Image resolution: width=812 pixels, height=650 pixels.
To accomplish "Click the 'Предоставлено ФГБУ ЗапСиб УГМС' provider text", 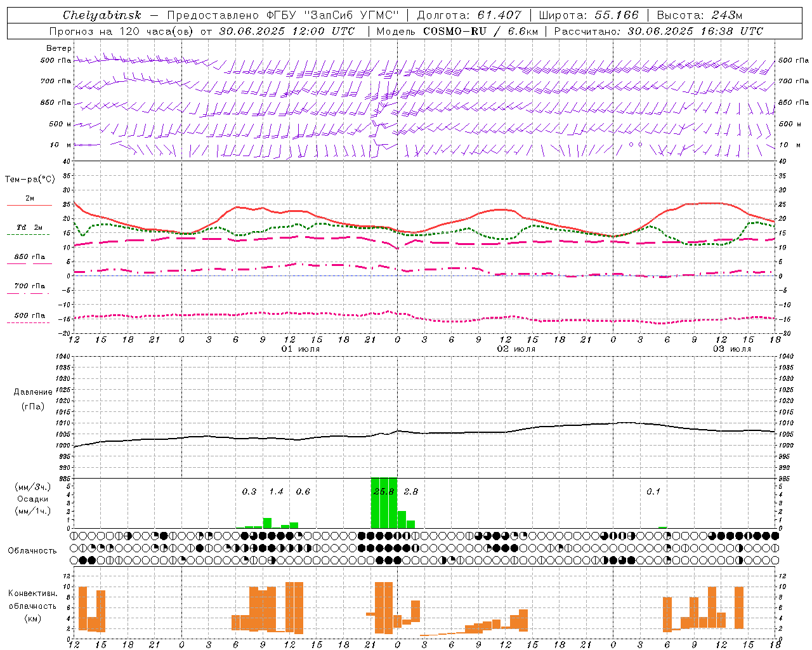I will (x=282, y=15).
